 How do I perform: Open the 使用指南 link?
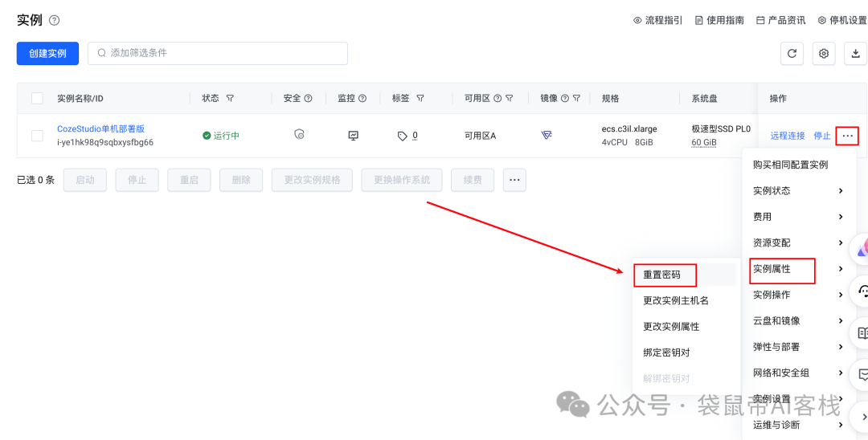pyautogui.click(x=719, y=20)
